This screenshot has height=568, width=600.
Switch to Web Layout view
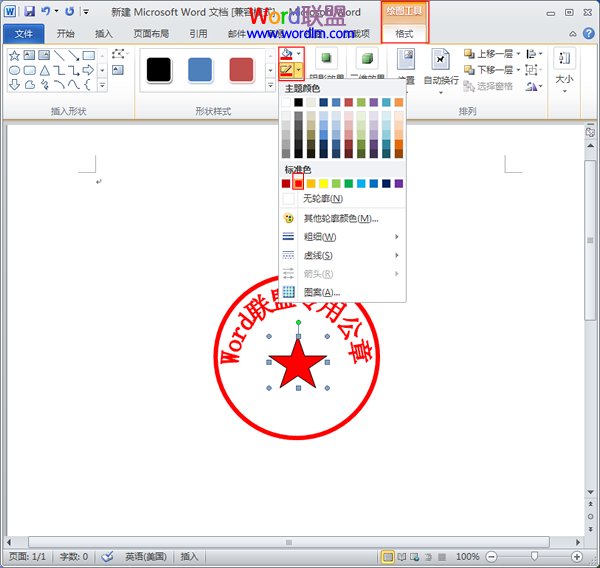tap(415, 557)
